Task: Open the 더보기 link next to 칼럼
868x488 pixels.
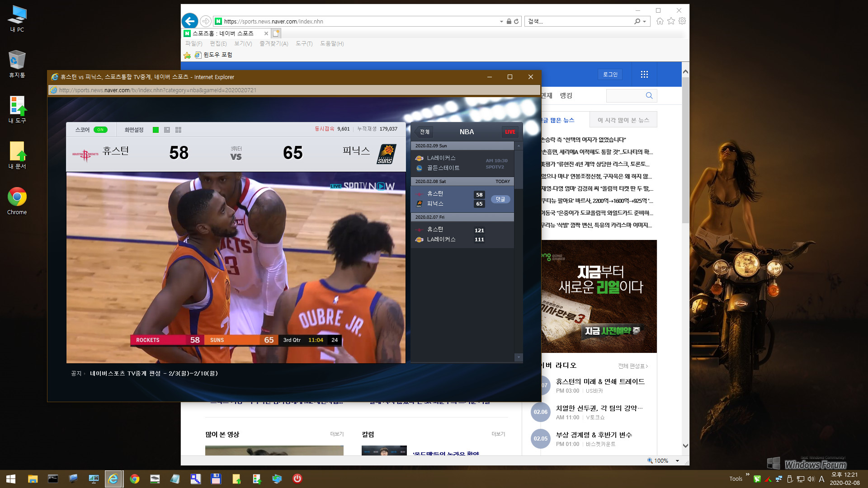Action: coord(498,434)
